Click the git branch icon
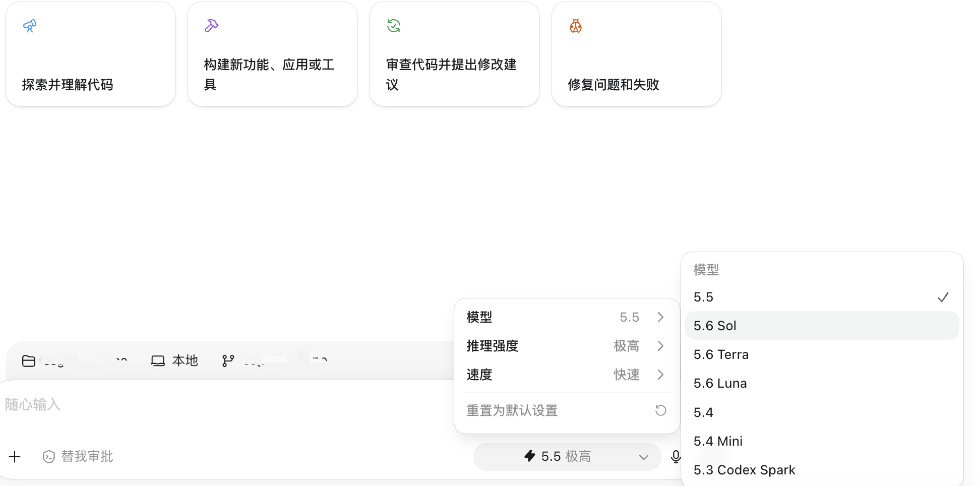This screenshot has height=486, width=980. click(x=228, y=361)
